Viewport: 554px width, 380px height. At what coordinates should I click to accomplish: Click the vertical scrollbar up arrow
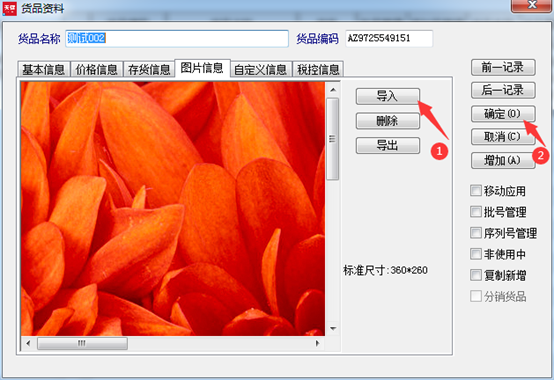point(333,90)
